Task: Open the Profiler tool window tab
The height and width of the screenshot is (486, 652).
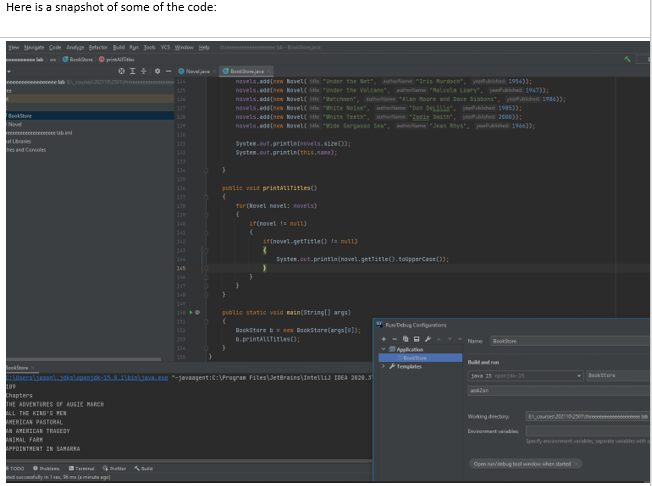Action: coord(114,469)
